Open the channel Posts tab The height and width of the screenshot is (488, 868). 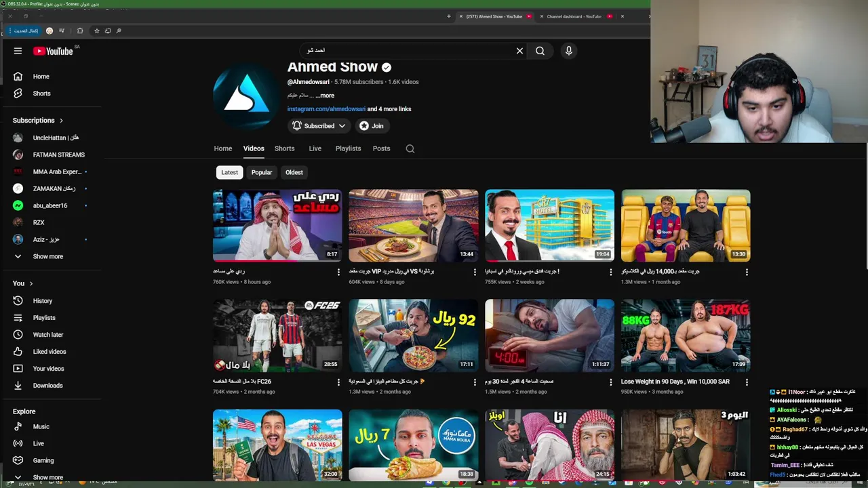pos(381,148)
